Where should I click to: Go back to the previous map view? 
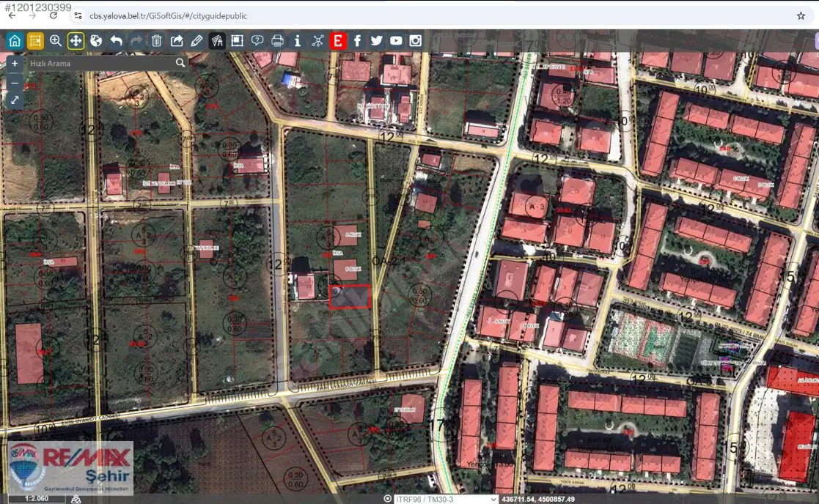pos(116,41)
